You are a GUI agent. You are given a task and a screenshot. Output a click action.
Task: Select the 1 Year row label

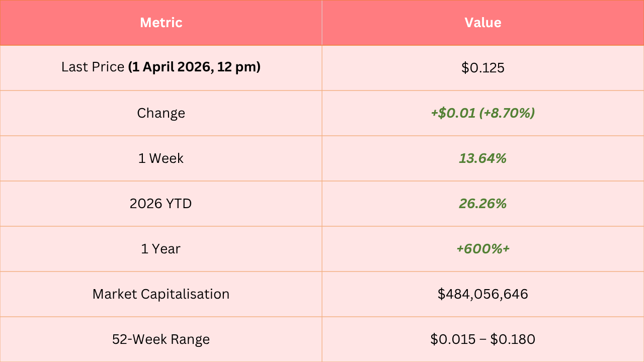[x=161, y=249]
